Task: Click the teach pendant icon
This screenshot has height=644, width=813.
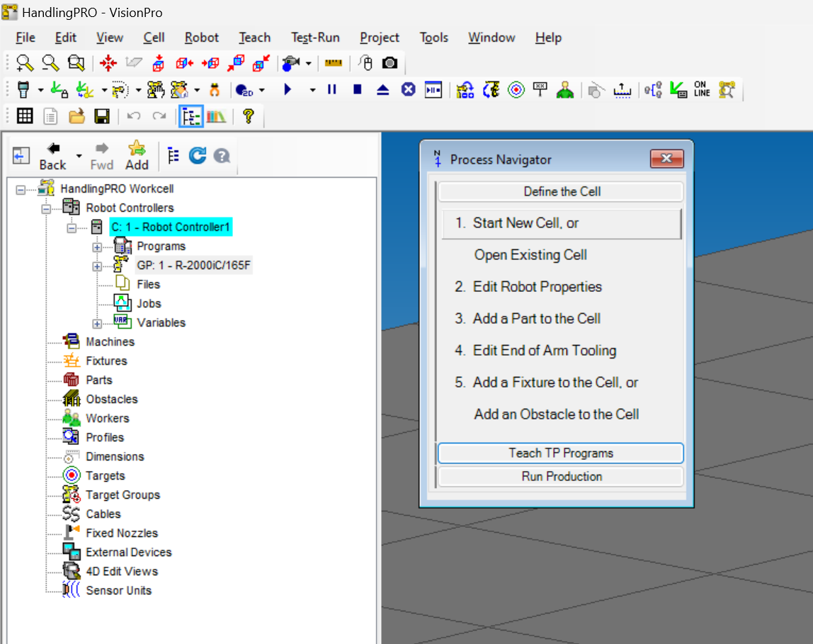Action: click(23, 90)
